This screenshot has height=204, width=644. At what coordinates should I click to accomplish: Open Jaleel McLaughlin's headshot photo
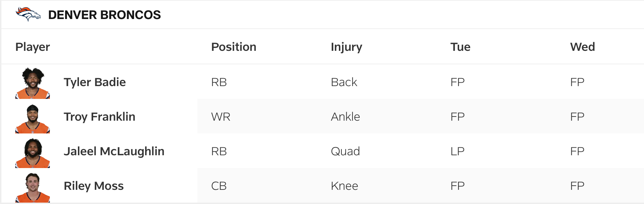[33, 153]
